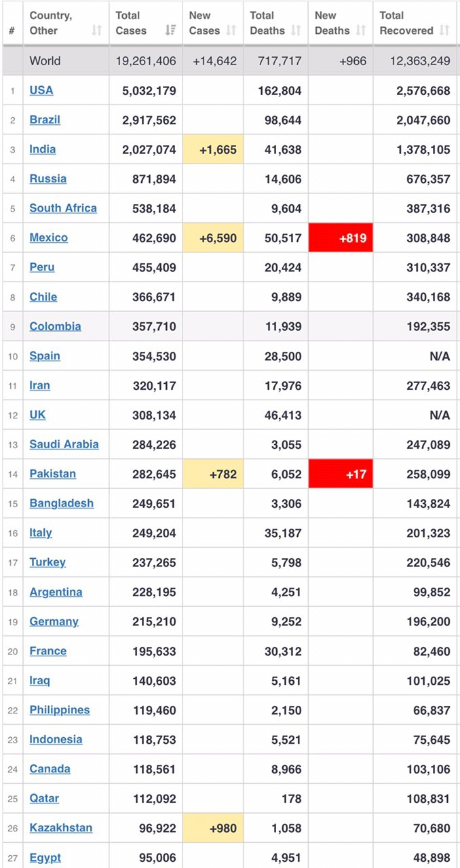
Task: Open Brazil's country page link
Action: click(x=45, y=120)
